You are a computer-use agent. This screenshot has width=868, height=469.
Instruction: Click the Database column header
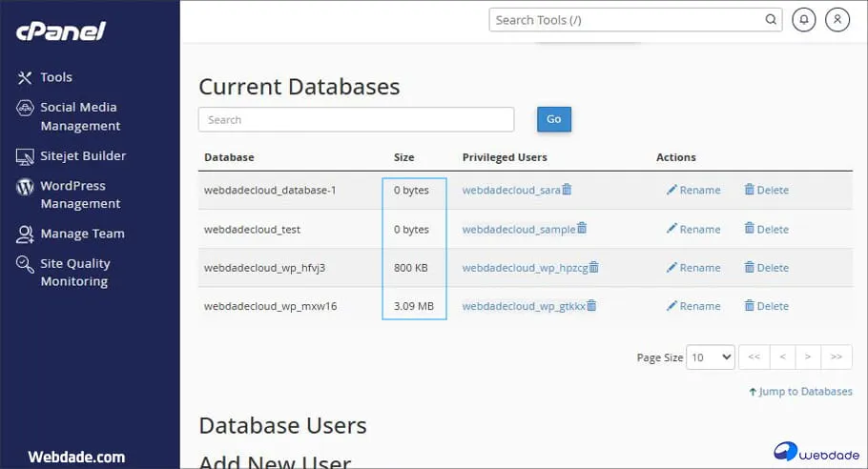[x=229, y=157]
